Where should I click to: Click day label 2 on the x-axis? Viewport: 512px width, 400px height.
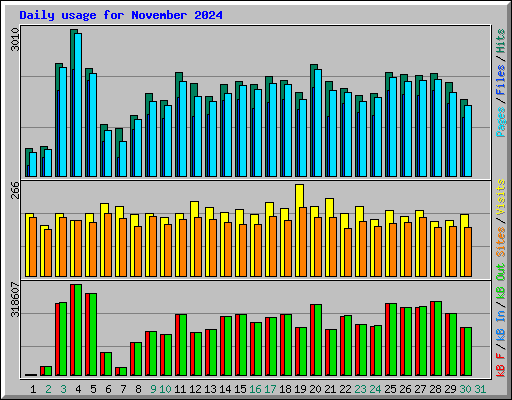coord(48,389)
